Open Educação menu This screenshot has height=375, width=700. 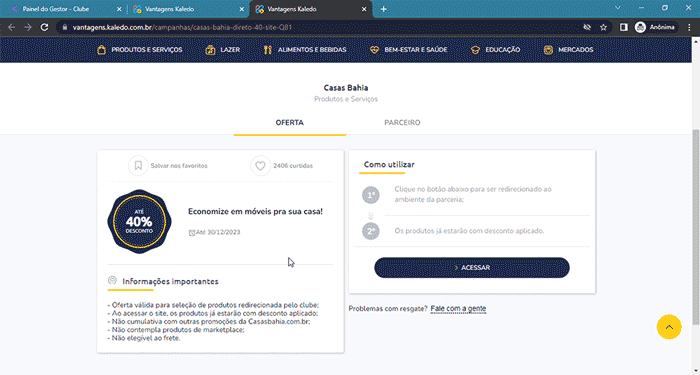click(x=495, y=50)
